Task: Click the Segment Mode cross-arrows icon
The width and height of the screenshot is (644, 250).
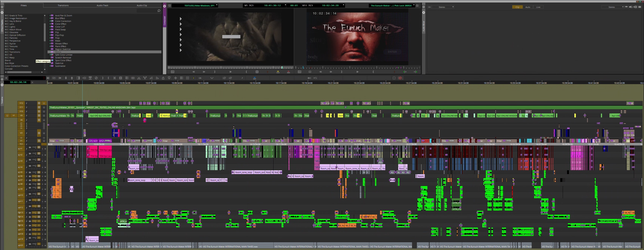Action: 176,78
